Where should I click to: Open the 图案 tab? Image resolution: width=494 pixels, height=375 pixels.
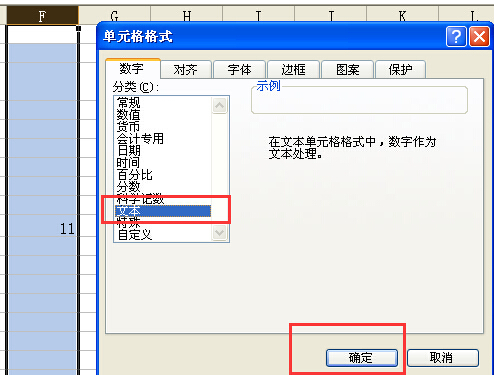pos(347,70)
